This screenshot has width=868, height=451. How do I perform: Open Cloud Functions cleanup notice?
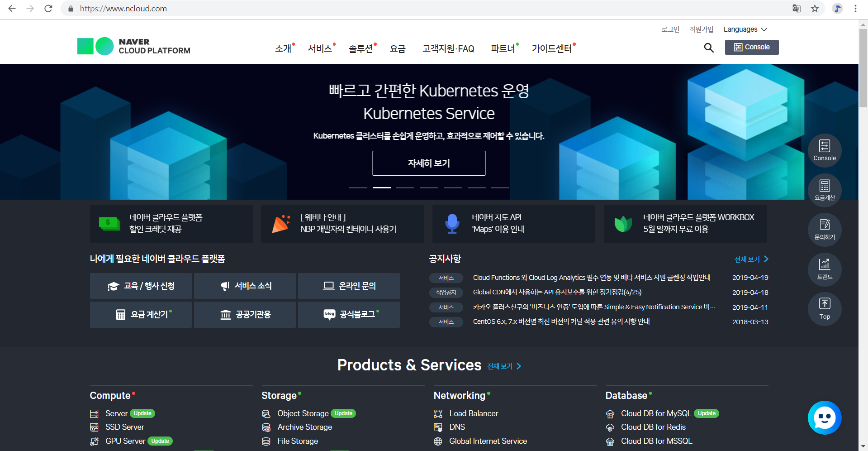[x=592, y=278]
